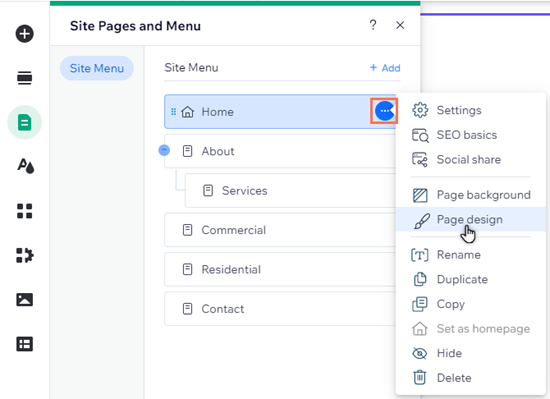Open the Site Design icon
This screenshot has height=399, width=550.
pos(25,166)
